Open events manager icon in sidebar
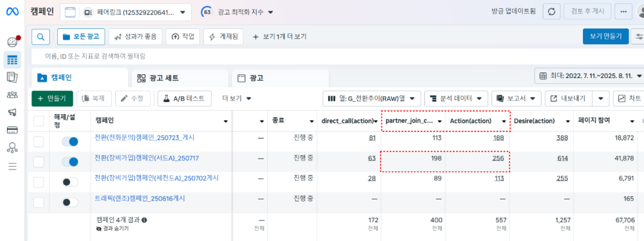 pyautogui.click(x=13, y=148)
